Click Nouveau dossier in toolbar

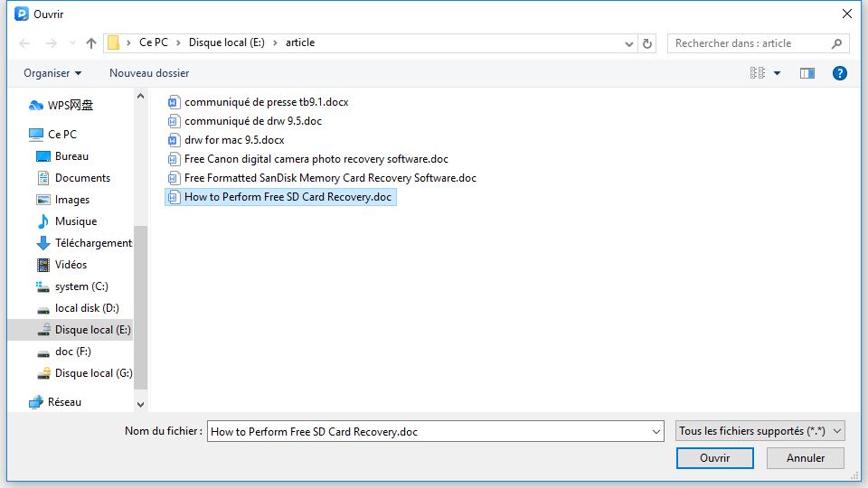(x=149, y=73)
